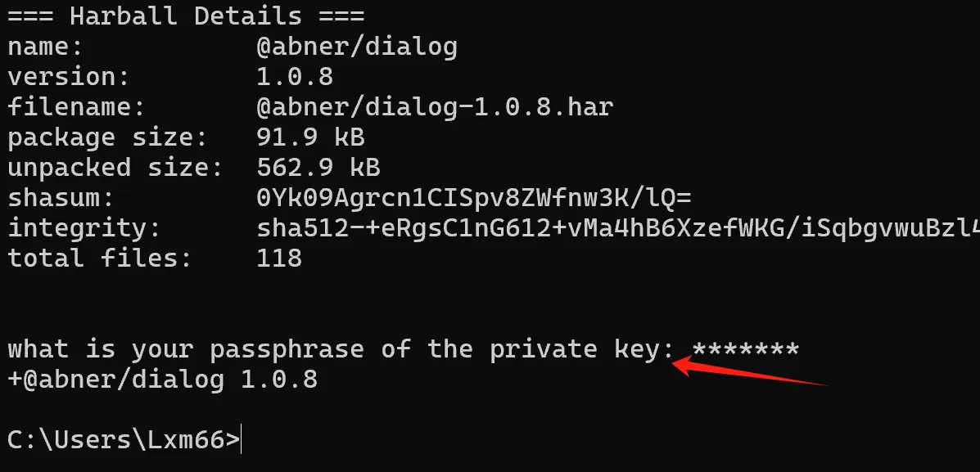Click the 'total files:' field label
980x472 pixels.
point(99,258)
